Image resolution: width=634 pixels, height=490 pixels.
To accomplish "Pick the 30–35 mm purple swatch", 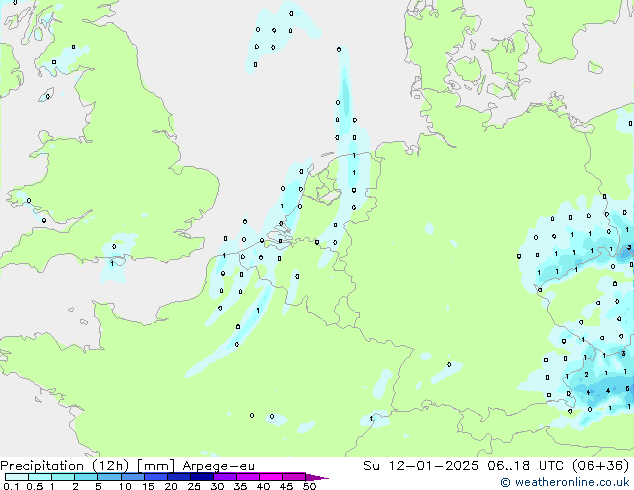I will (224, 477).
